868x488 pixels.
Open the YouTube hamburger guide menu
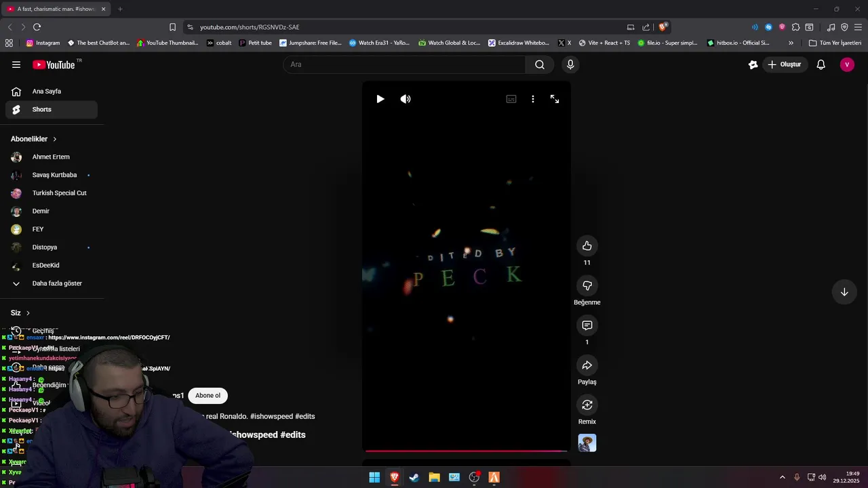point(16,64)
